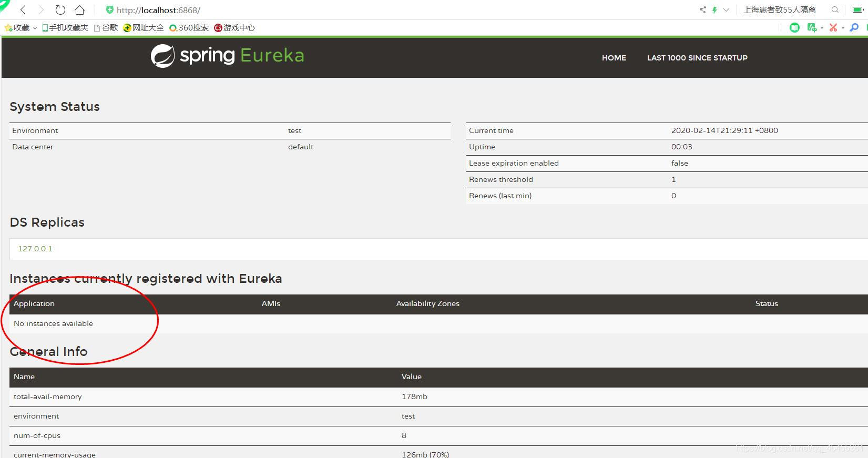This screenshot has width=868, height=458.
Task: Click the green battery icon
Action: point(857,10)
